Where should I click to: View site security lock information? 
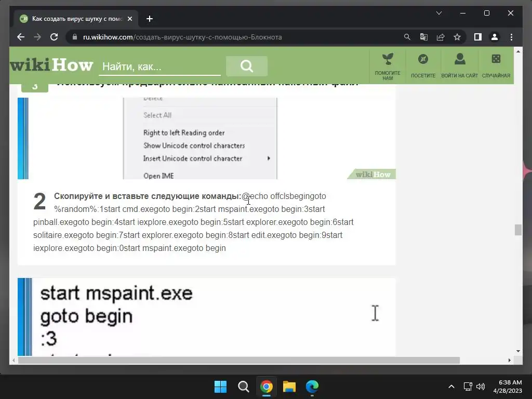(75, 37)
